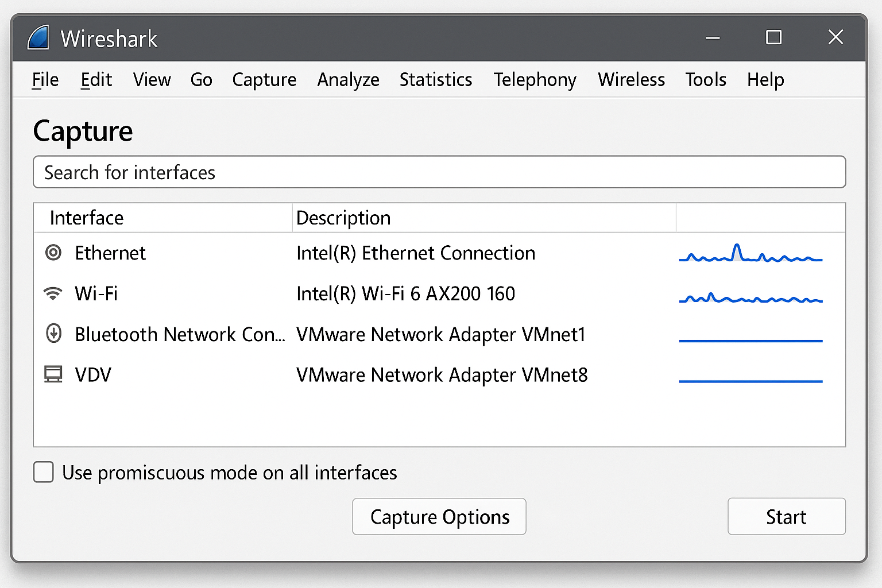Open the Help menu

coord(765,80)
